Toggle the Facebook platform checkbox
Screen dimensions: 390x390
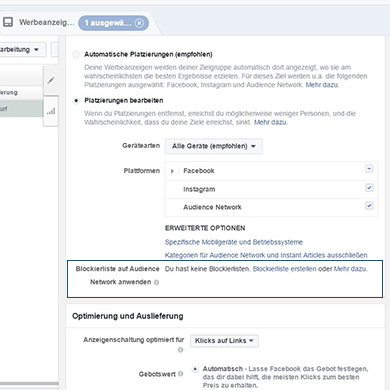(369, 169)
